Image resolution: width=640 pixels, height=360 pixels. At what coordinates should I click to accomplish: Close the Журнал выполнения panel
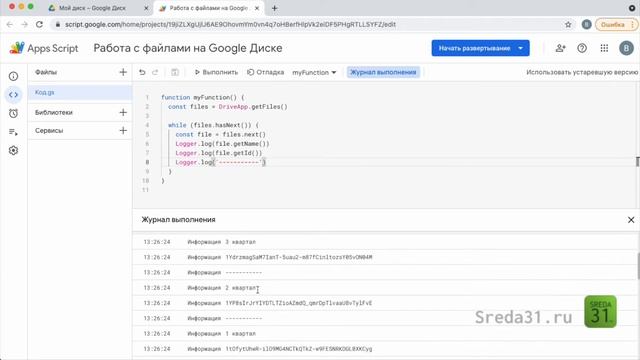(631, 220)
